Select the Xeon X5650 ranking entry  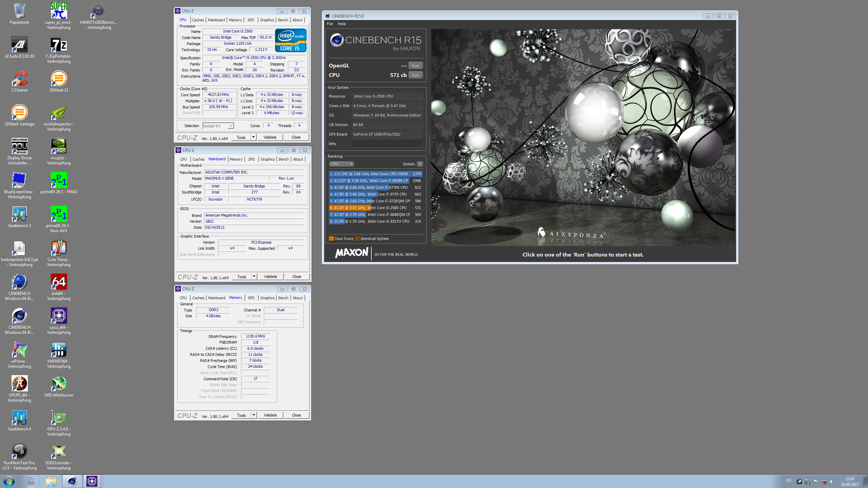point(376,174)
